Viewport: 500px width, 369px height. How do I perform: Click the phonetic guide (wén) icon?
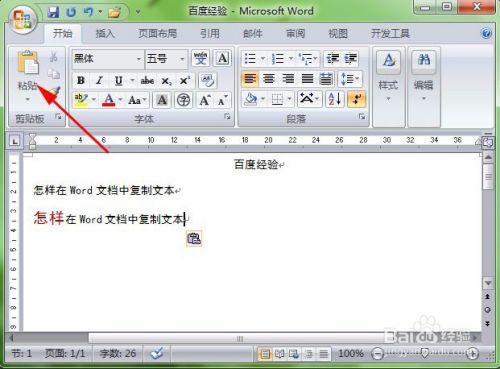coord(200,59)
